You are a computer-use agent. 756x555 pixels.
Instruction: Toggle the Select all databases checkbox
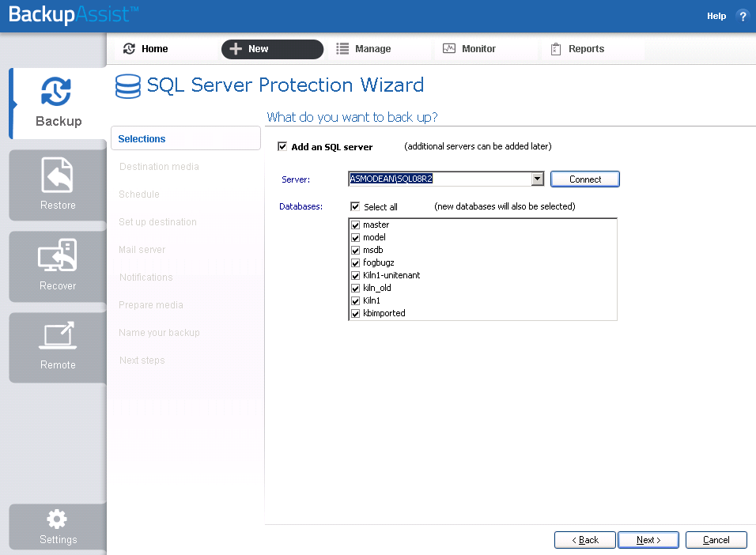pyautogui.click(x=355, y=206)
